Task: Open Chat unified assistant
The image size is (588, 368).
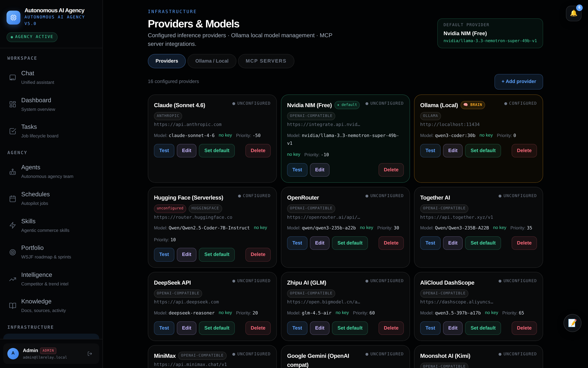Action: (x=51, y=77)
